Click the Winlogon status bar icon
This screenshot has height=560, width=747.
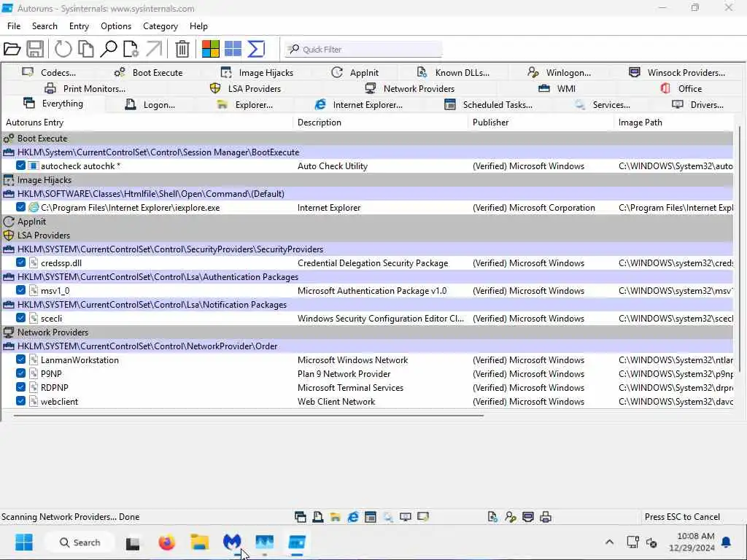pos(510,517)
